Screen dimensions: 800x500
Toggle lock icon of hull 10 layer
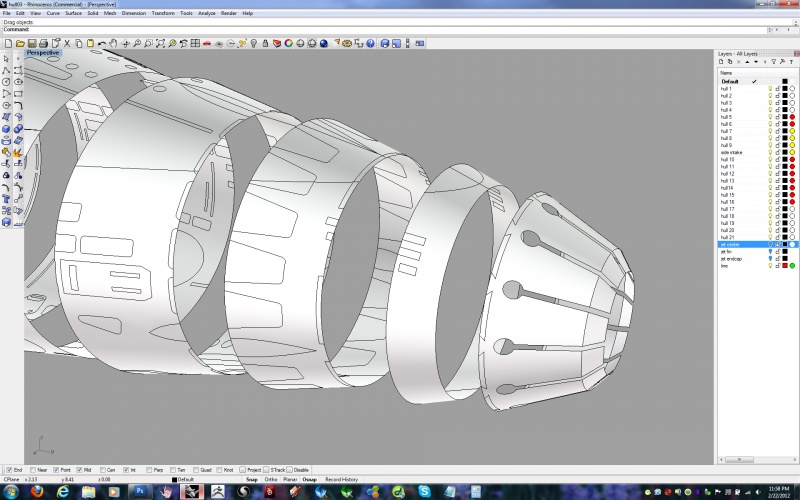pyautogui.click(x=778, y=159)
